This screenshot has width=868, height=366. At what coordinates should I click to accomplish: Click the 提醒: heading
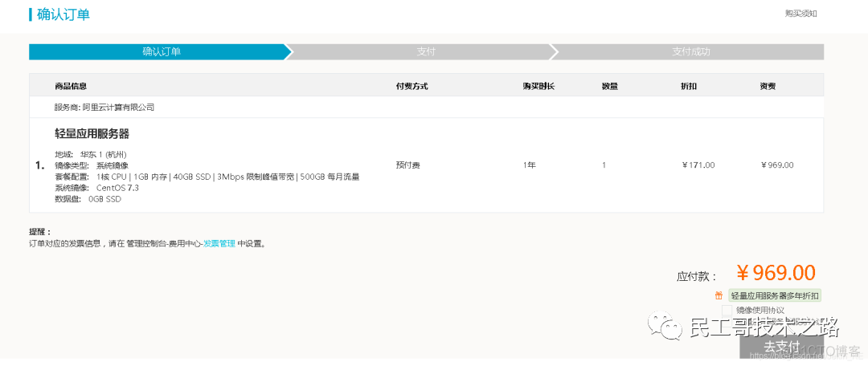(40, 232)
